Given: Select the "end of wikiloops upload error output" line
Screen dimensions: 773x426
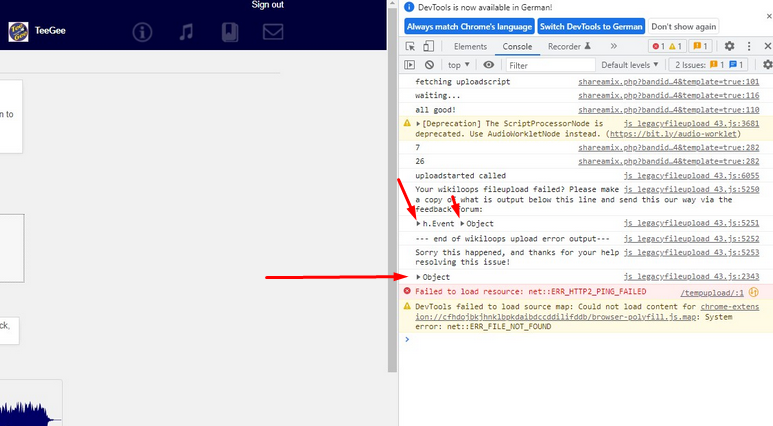Looking at the screenshot, I should 512,239.
